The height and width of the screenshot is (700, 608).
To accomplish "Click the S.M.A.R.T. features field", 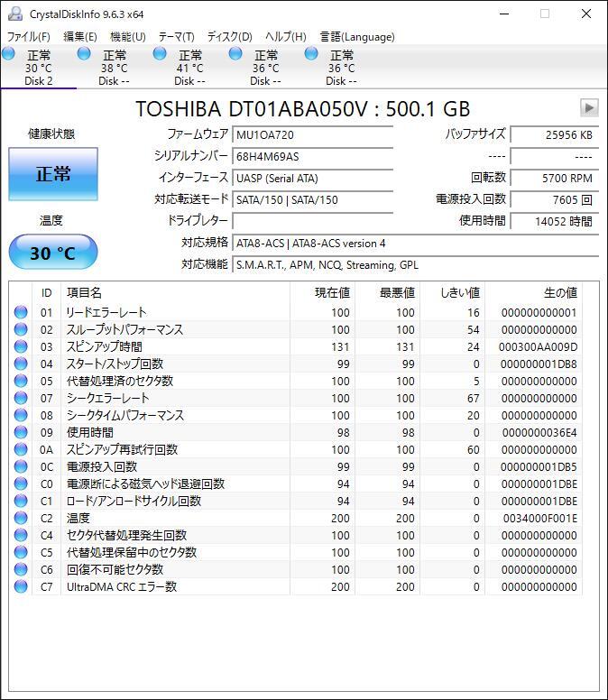I will coord(415,264).
